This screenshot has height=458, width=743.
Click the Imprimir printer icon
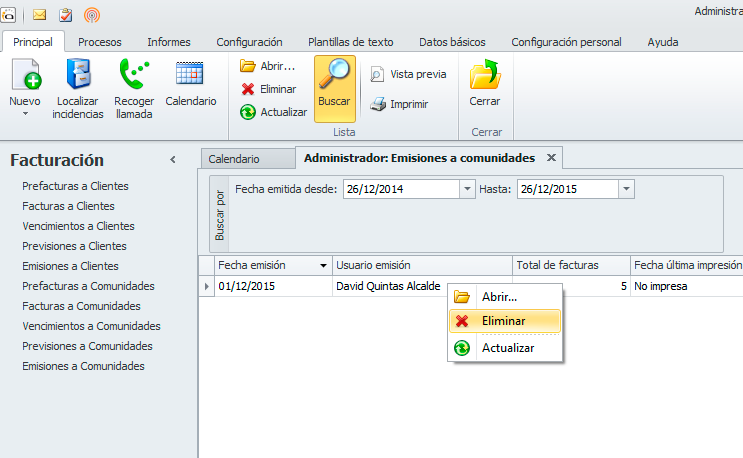click(x=378, y=104)
